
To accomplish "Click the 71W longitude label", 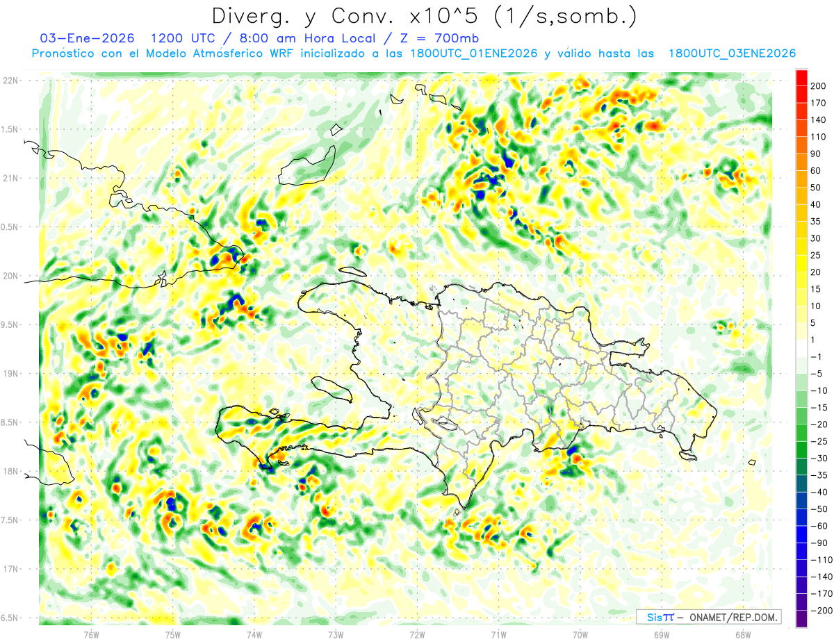I will click(x=498, y=635).
